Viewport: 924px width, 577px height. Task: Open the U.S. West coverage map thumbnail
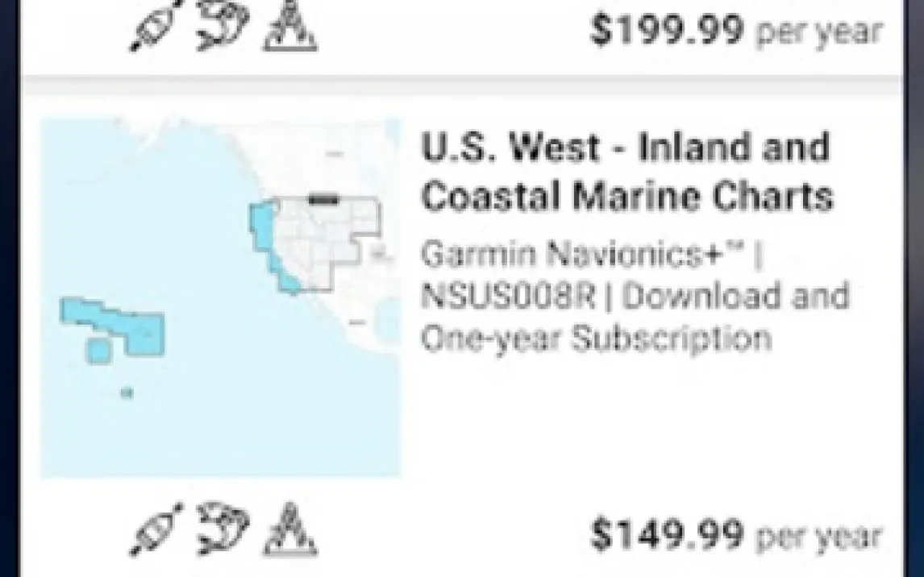pyautogui.click(x=220, y=297)
